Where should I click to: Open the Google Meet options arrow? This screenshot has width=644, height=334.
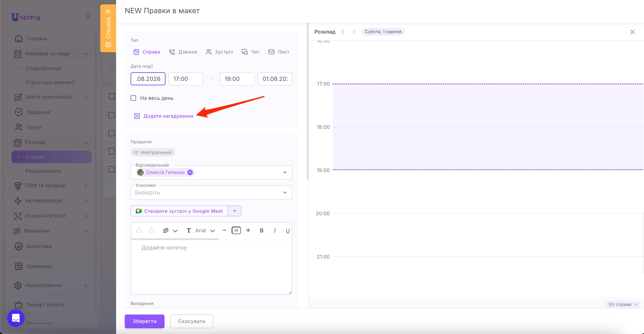(x=235, y=211)
